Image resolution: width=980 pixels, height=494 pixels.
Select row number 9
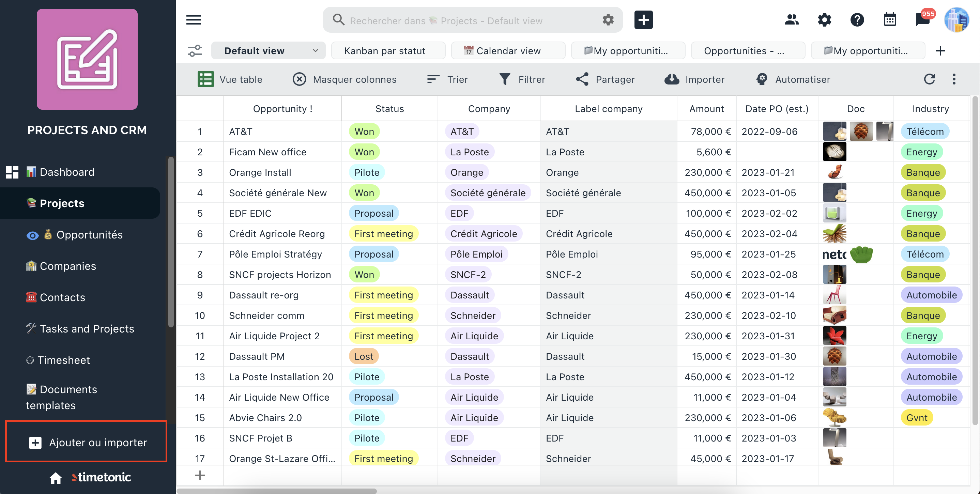click(200, 295)
